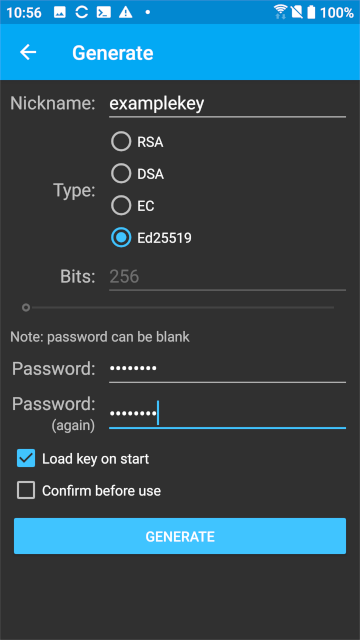Tap the no-SIM card status icon
Image resolution: width=360 pixels, height=640 pixels.
tap(297, 12)
